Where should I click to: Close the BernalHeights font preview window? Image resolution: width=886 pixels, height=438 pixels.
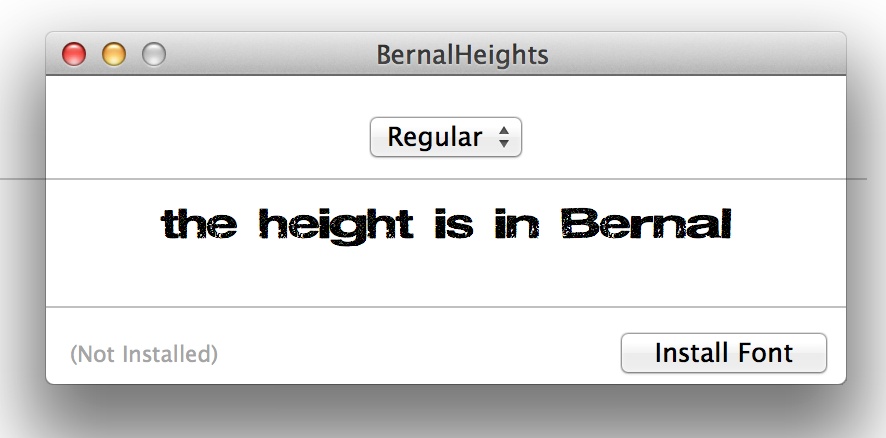pyautogui.click(x=74, y=54)
